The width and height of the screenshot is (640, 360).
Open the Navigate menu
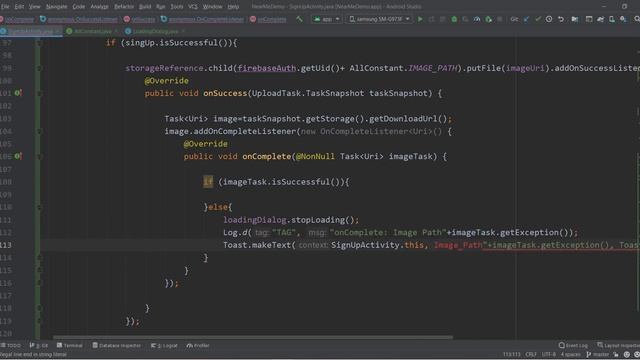(56, 7)
